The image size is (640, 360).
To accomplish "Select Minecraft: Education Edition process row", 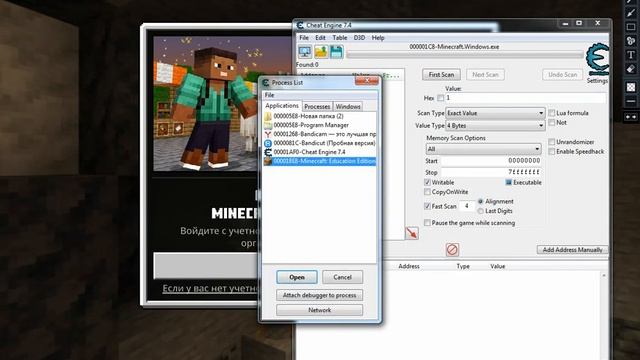I will click(x=320, y=161).
